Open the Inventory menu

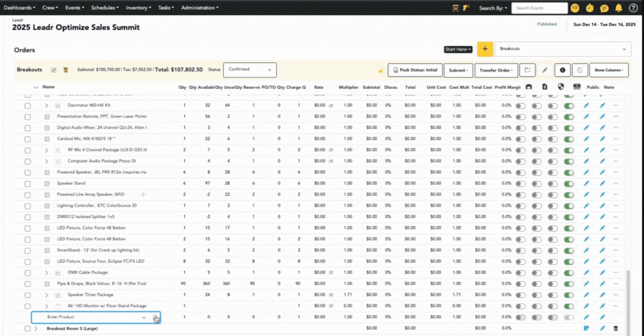(x=138, y=8)
